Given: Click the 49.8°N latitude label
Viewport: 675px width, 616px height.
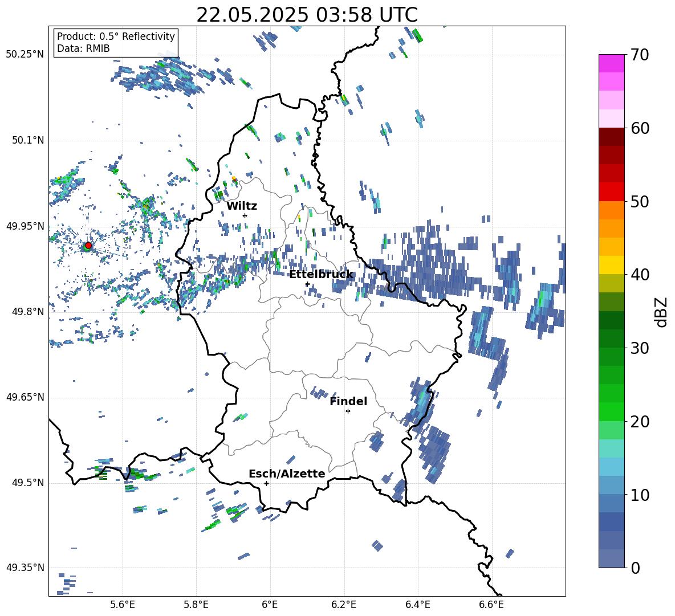Looking at the screenshot, I should pyautogui.click(x=28, y=312).
